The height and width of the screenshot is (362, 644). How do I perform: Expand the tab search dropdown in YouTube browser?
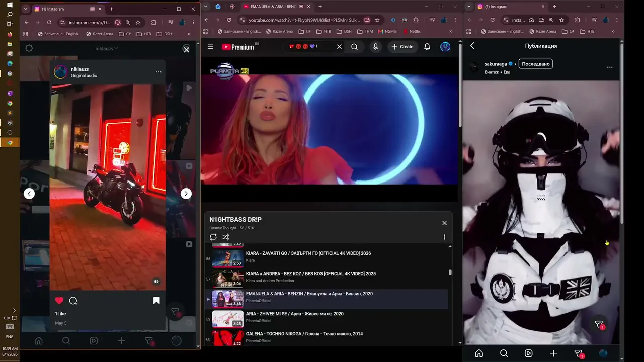click(x=205, y=7)
